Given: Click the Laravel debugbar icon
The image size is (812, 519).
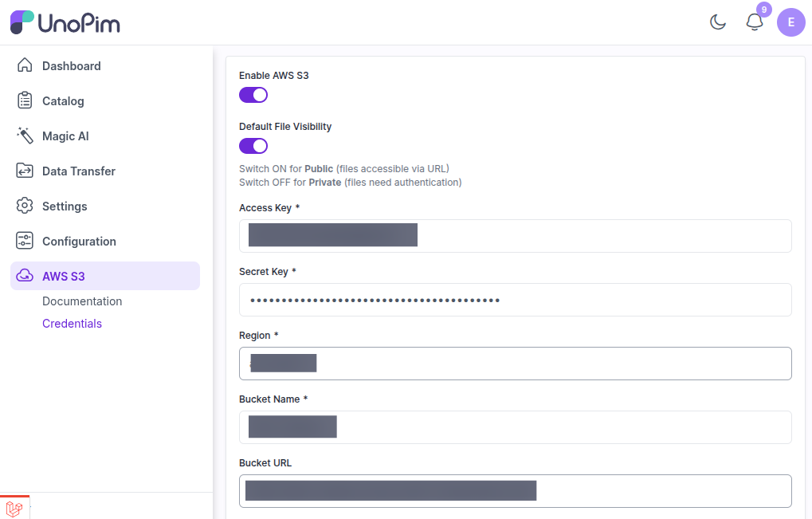Looking at the screenshot, I should coord(14,509).
